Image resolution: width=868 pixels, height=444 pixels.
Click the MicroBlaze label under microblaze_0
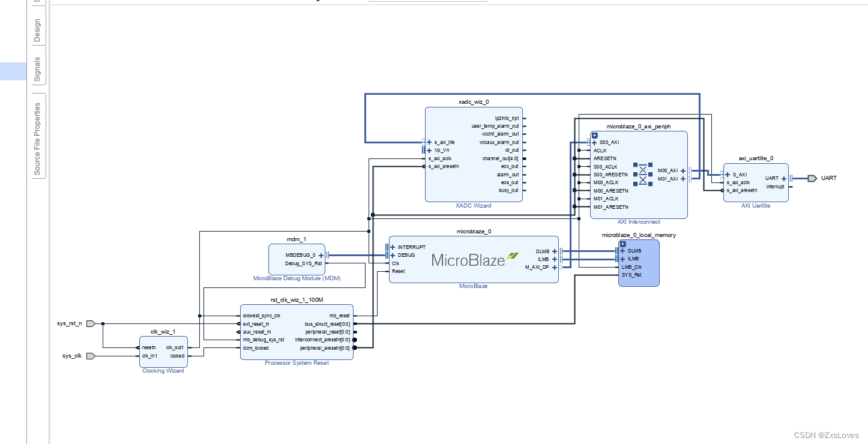coord(474,286)
